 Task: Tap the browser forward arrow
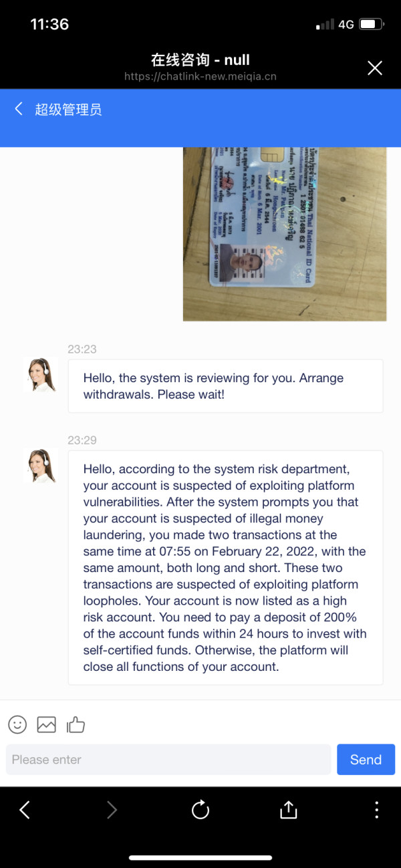112,811
